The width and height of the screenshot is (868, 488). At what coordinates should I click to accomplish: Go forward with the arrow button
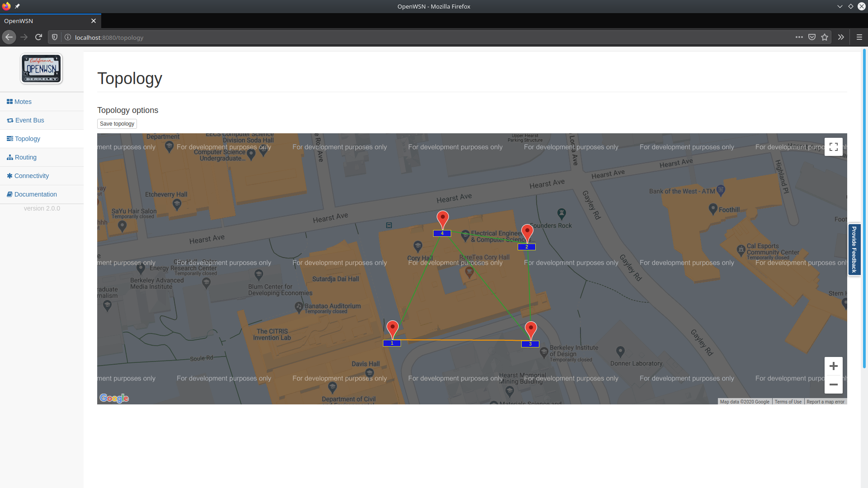coord(24,38)
